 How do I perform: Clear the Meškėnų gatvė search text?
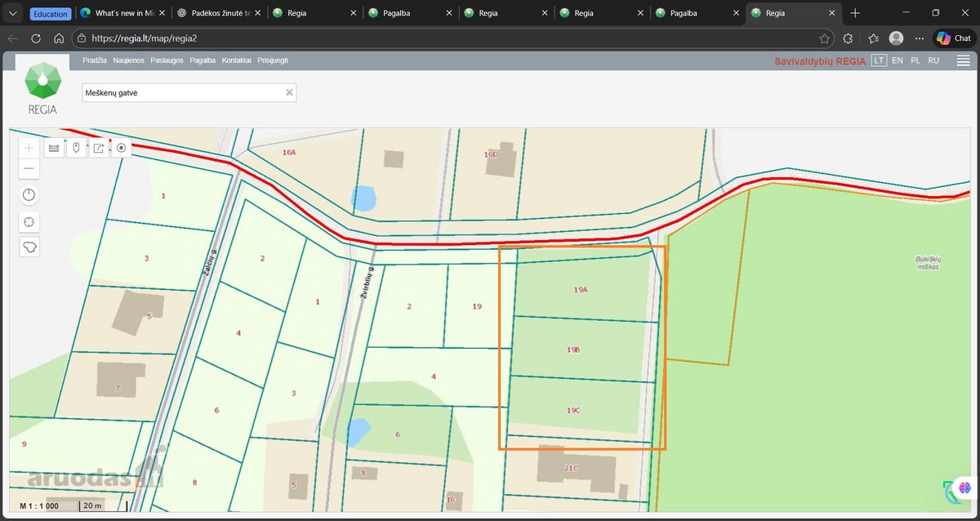(x=289, y=93)
